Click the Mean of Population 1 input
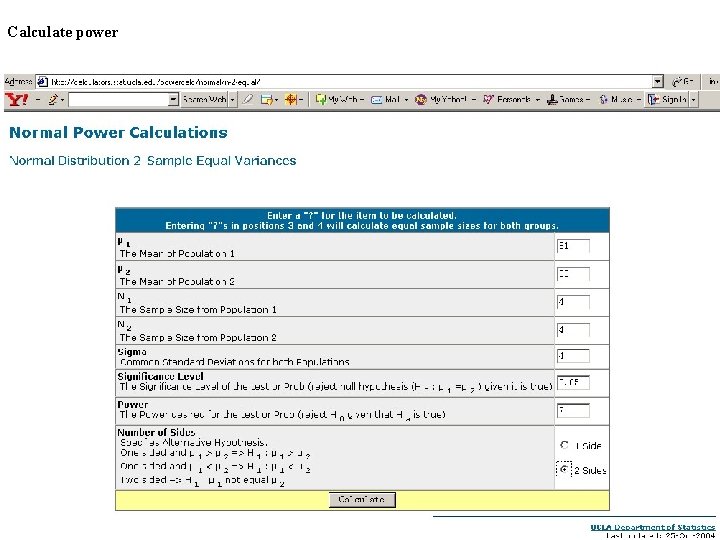The width and height of the screenshot is (720, 540). coord(573,246)
